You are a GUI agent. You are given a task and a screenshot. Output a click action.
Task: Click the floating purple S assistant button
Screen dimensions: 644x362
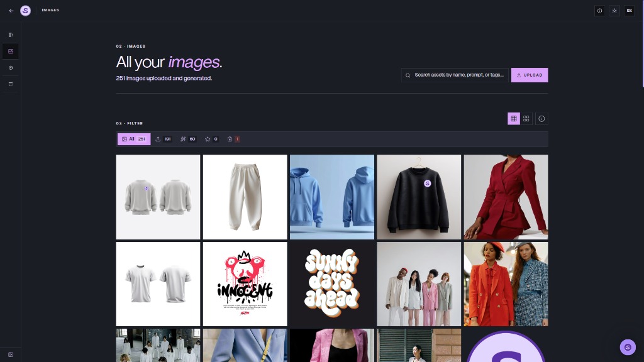(x=628, y=347)
